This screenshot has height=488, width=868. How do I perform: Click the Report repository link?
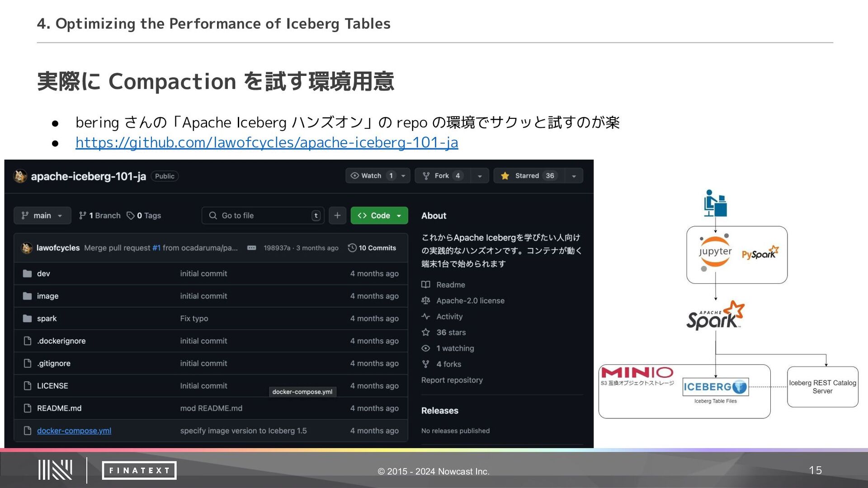(452, 380)
